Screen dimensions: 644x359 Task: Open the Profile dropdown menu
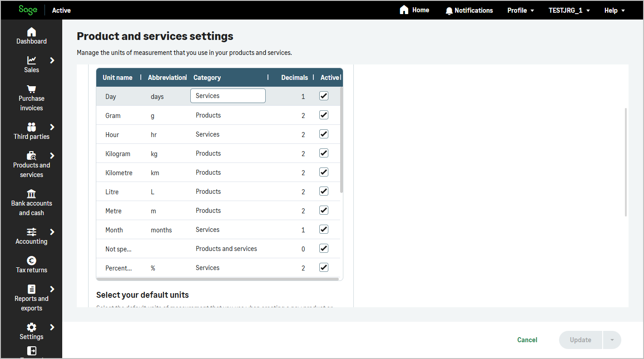(x=520, y=10)
